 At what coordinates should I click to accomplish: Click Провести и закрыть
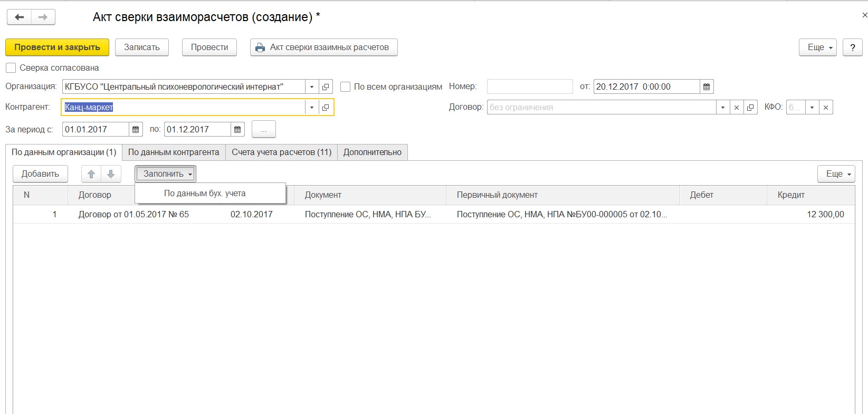click(57, 47)
